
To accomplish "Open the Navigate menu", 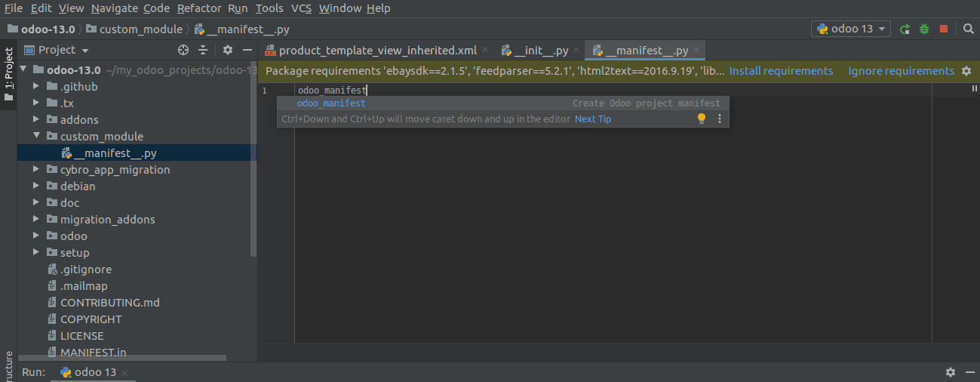I will pos(115,8).
